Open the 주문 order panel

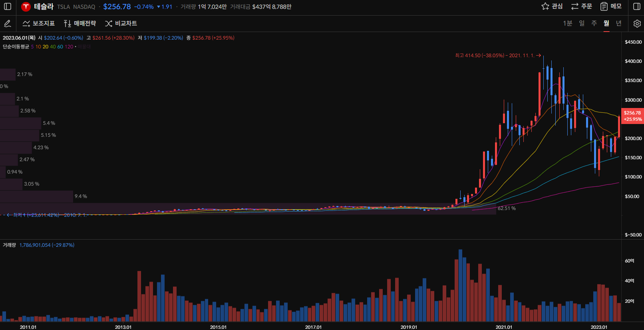(582, 6)
